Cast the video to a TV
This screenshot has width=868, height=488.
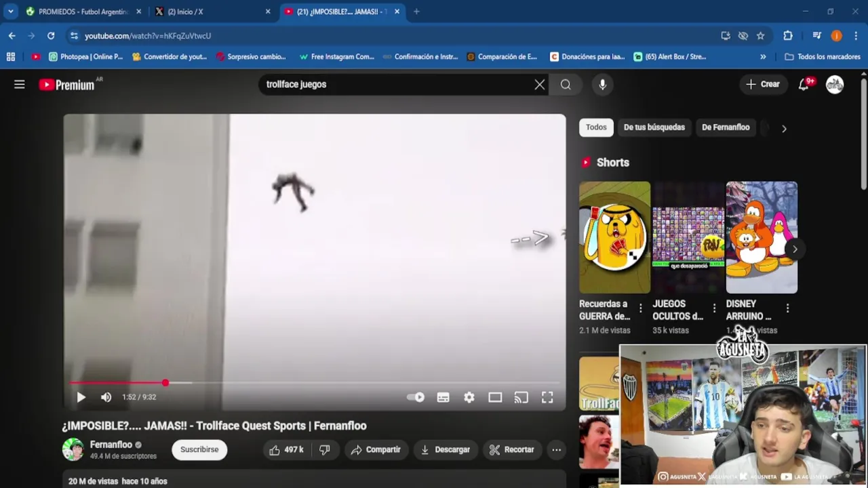coord(521,397)
